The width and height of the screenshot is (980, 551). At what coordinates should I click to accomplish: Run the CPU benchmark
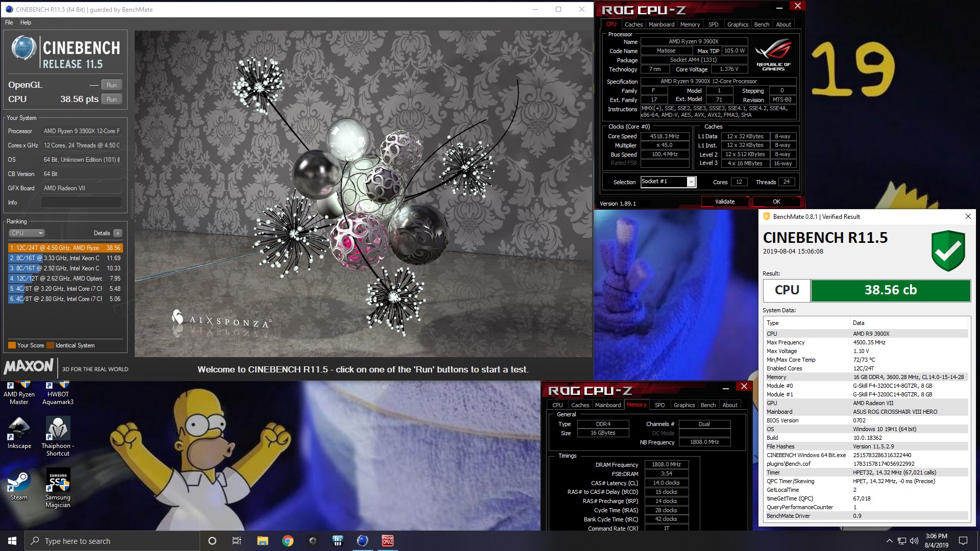[x=111, y=99]
